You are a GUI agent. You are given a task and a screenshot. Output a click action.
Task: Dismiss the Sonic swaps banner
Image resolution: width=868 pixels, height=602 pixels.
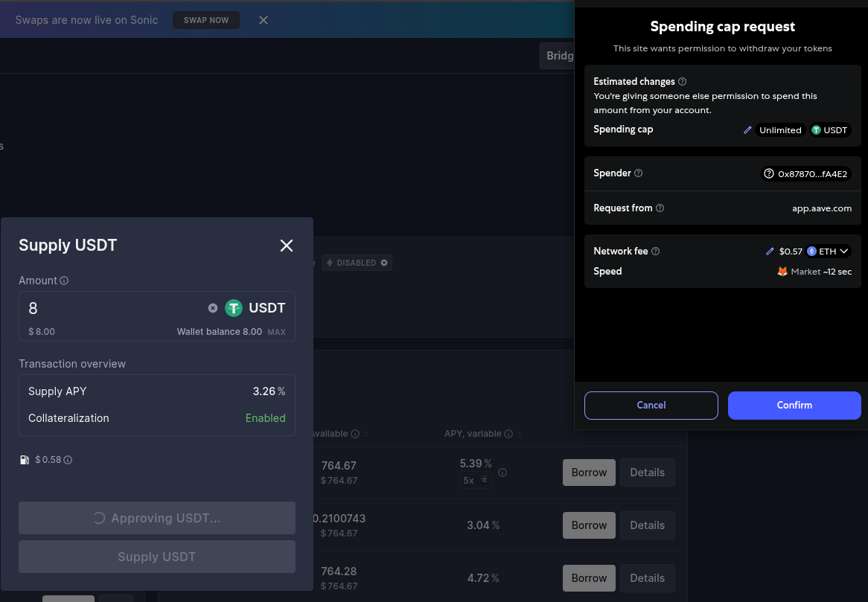pyautogui.click(x=264, y=20)
